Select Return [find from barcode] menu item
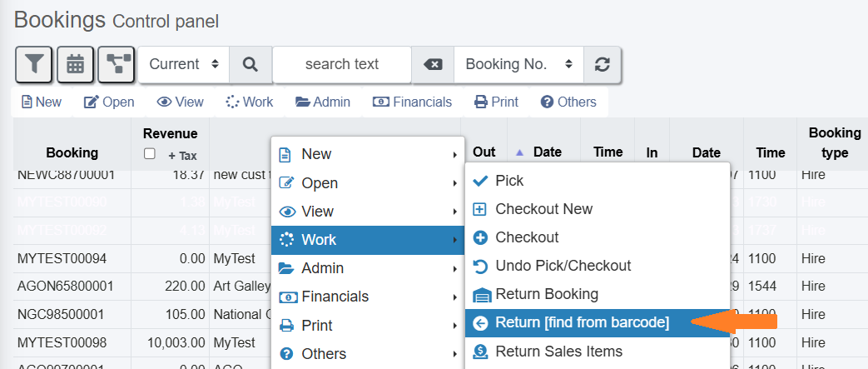The width and height of the screenshot is (868, 369). click(x=582, y=322)
